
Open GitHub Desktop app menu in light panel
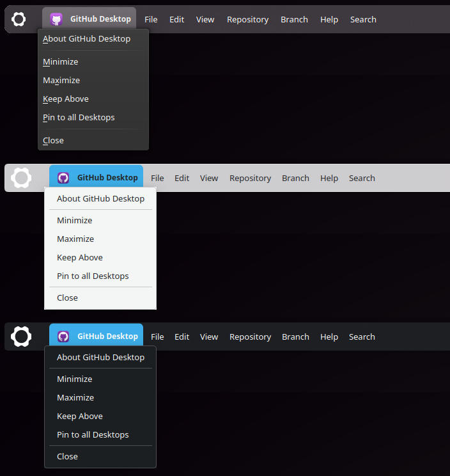coord(96,177)
